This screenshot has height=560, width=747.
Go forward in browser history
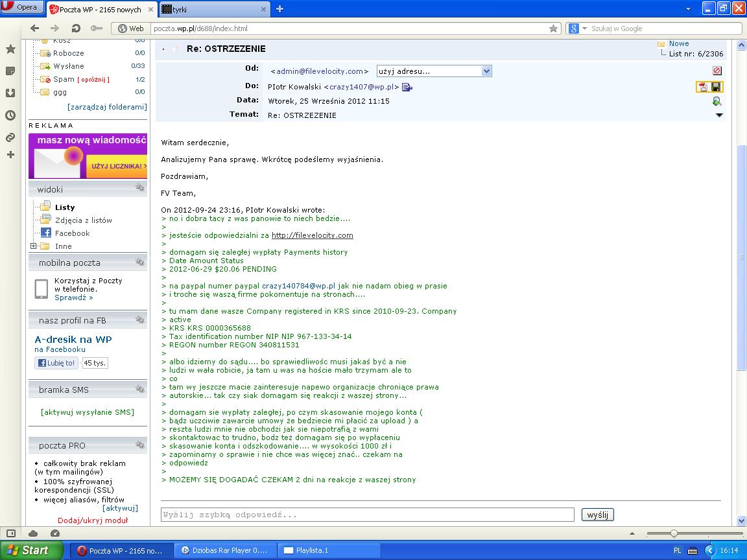(x=54, y=29)
